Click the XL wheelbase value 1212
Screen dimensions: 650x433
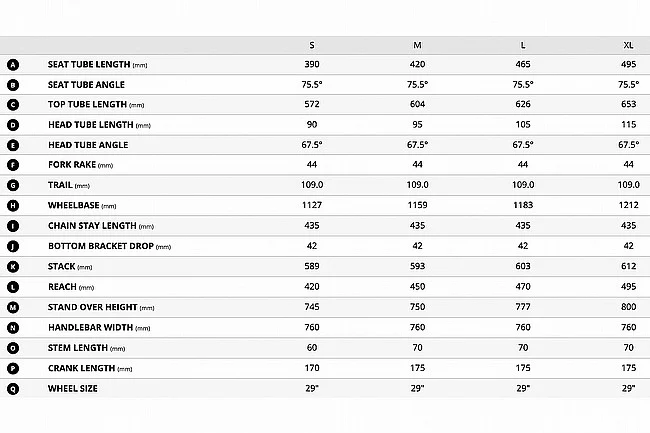[628, 206]
